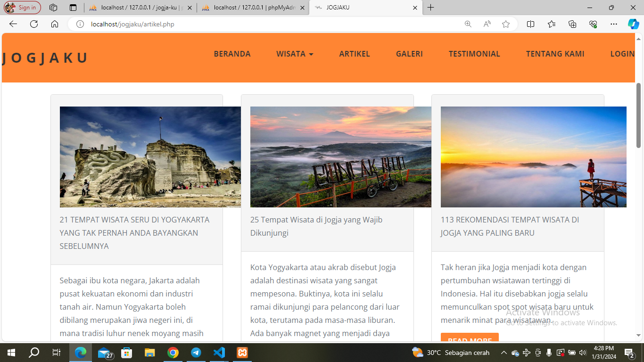
Task: Reload the page with the refresh icon
Action: [34, 24]
